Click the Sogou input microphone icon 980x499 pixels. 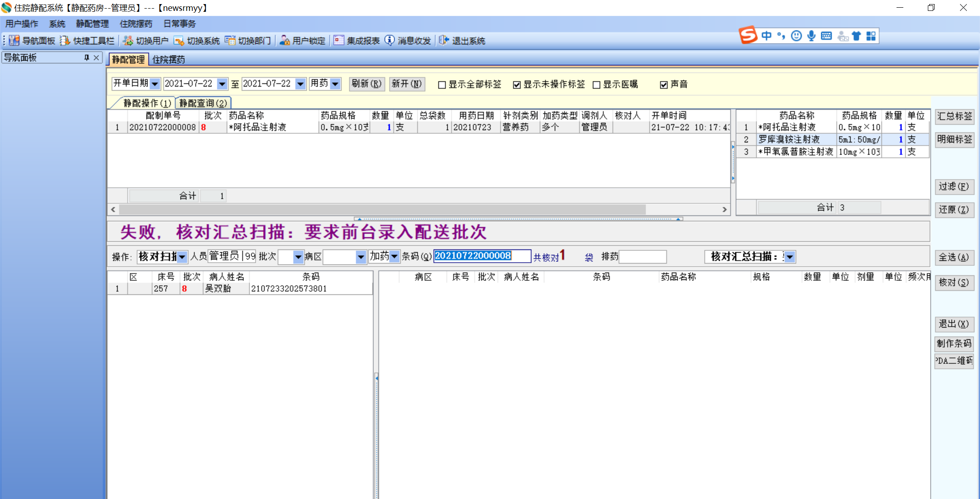coord(811,36)
